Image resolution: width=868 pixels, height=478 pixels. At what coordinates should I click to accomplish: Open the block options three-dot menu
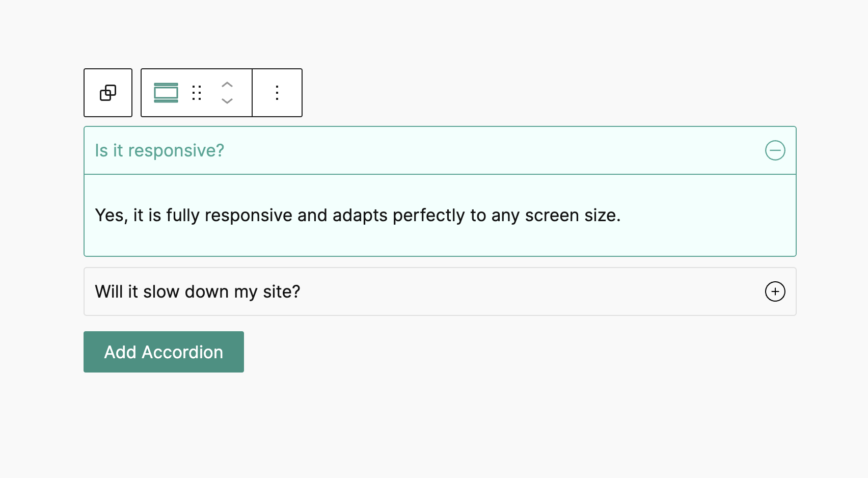click(277, 93)
